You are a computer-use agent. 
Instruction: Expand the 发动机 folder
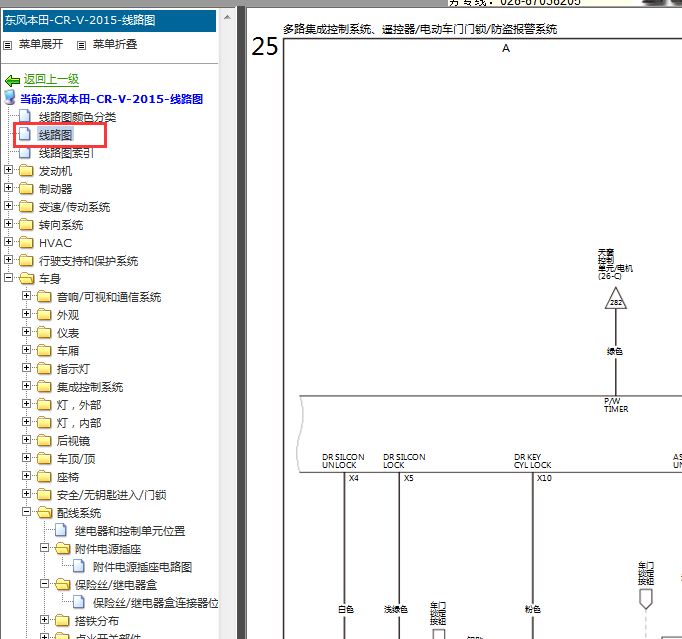[8, 170]
